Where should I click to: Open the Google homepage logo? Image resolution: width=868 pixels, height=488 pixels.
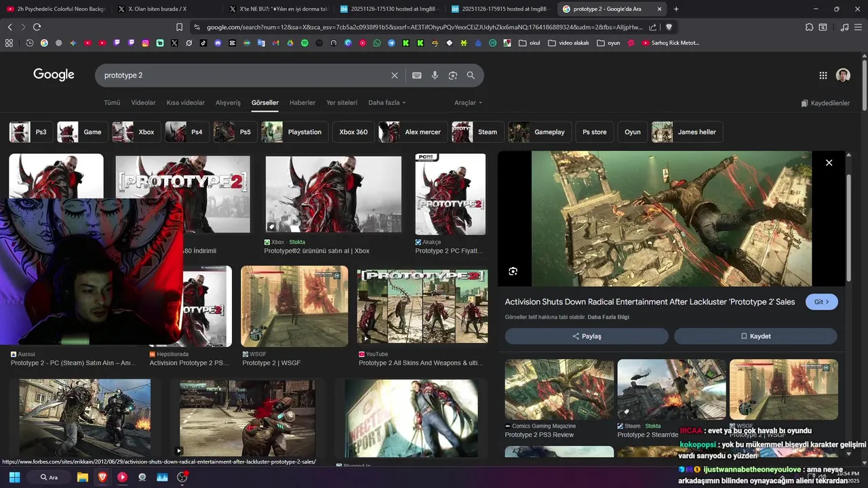[x=54, y=75]
